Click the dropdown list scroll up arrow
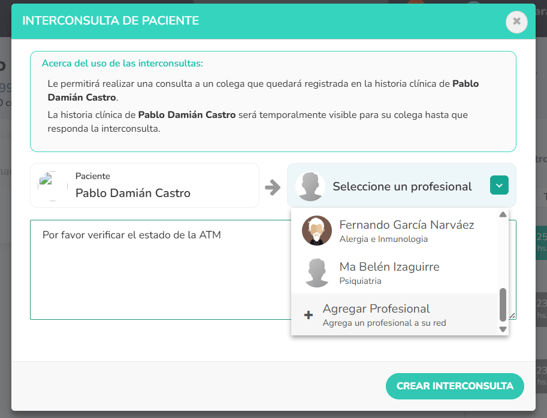The width and height of the screenshot is (547, 418). pos(503,214)
